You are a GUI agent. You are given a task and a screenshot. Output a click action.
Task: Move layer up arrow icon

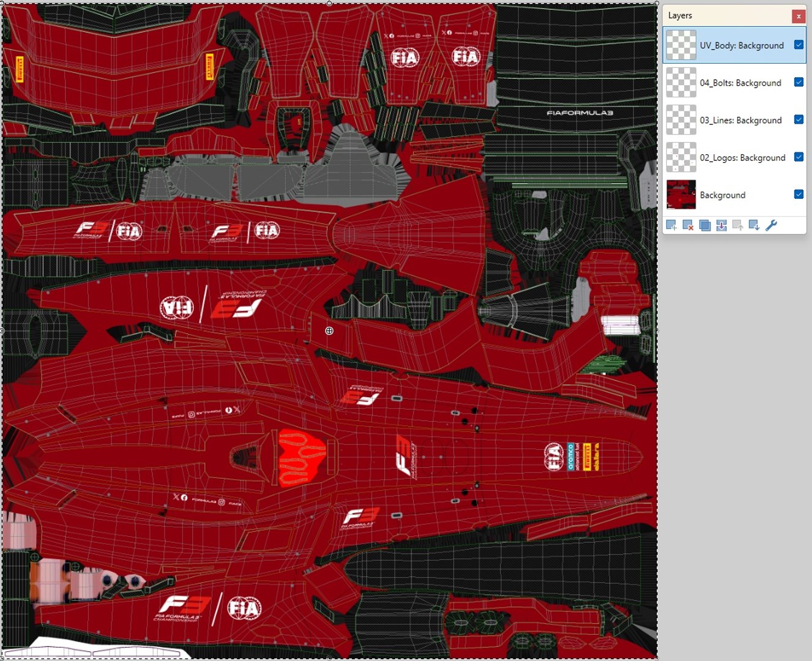[x=738, y=225]
